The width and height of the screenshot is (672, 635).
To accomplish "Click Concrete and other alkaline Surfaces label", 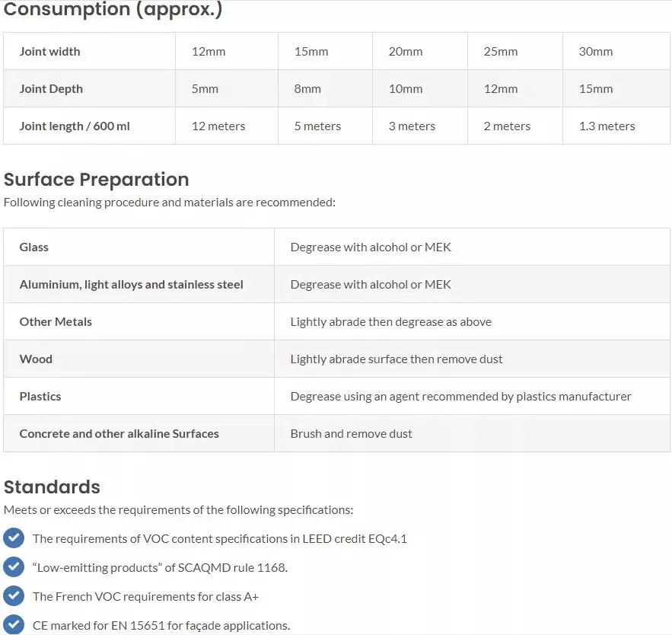I will [x=119, y=434].
